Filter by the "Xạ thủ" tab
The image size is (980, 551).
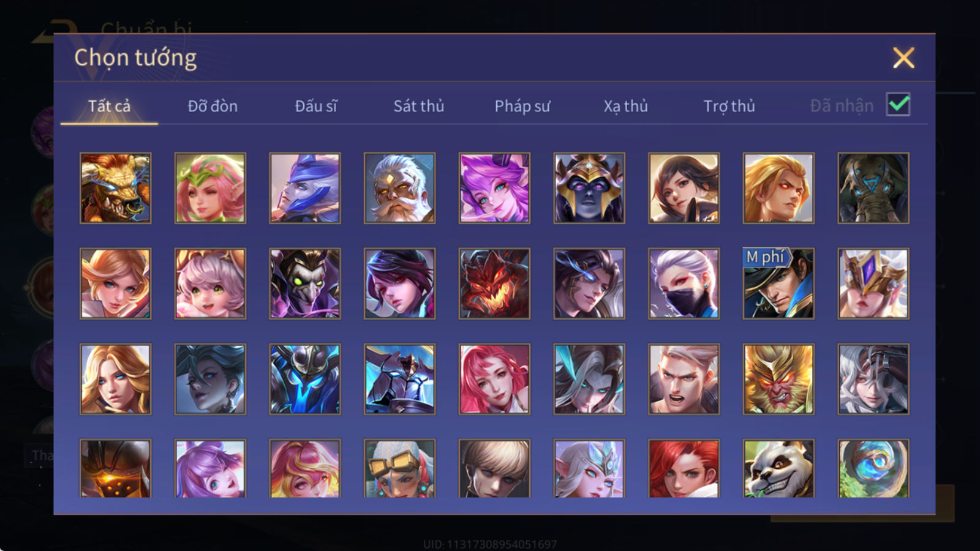(x=625, y=106)
